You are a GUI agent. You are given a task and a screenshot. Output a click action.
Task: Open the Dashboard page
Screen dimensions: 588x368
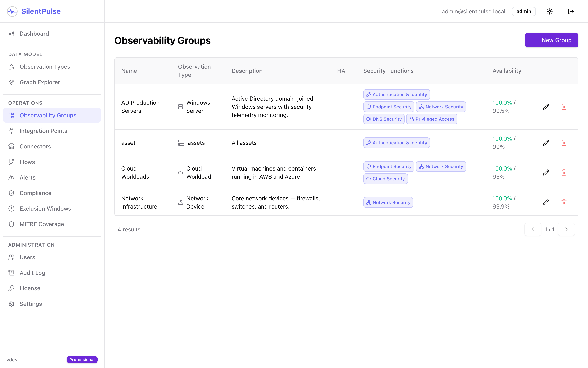pyautogui.click(x=52, y=34)
